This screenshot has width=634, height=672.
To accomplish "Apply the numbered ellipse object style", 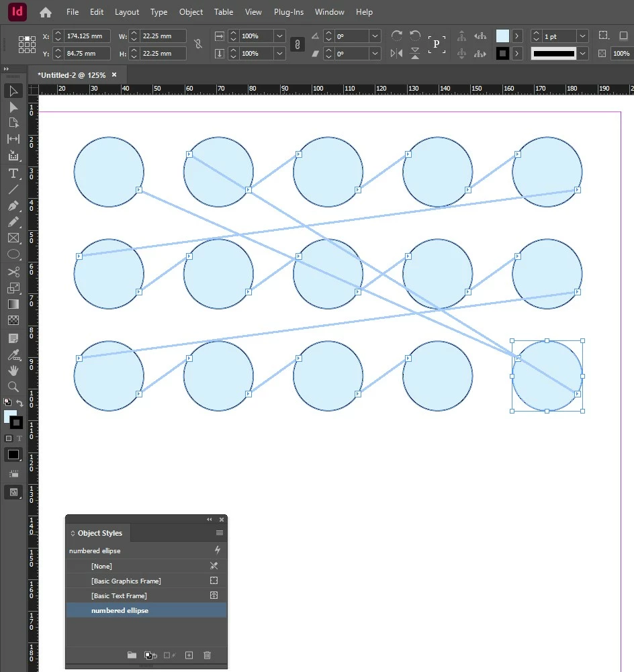I will click(146, 610).
